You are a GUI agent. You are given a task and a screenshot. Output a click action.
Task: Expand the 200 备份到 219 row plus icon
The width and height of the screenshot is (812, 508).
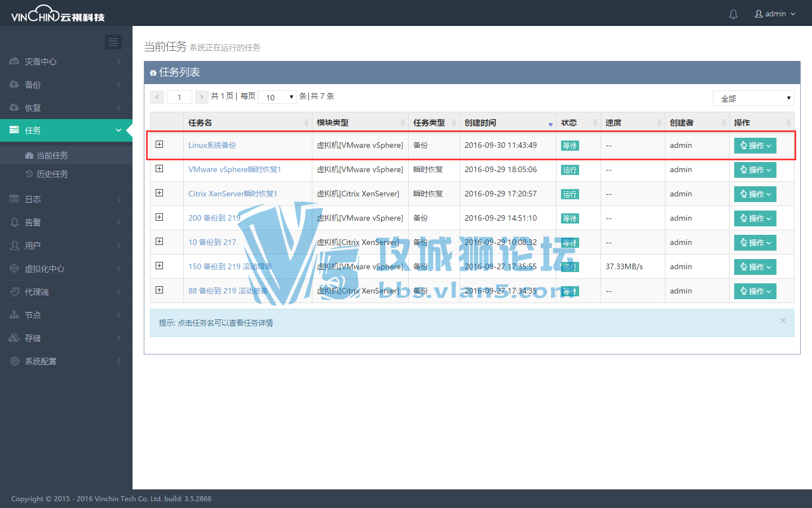coord(160,217)
